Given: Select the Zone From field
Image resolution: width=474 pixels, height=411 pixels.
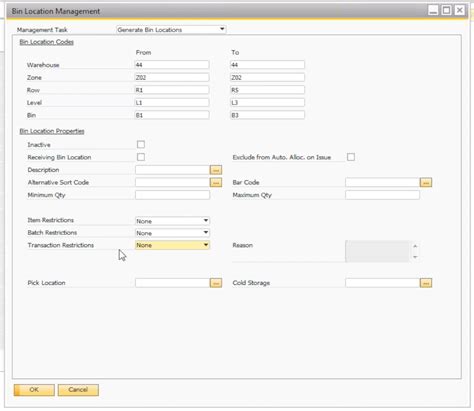Looking at the screenshot, I should 172,77.
